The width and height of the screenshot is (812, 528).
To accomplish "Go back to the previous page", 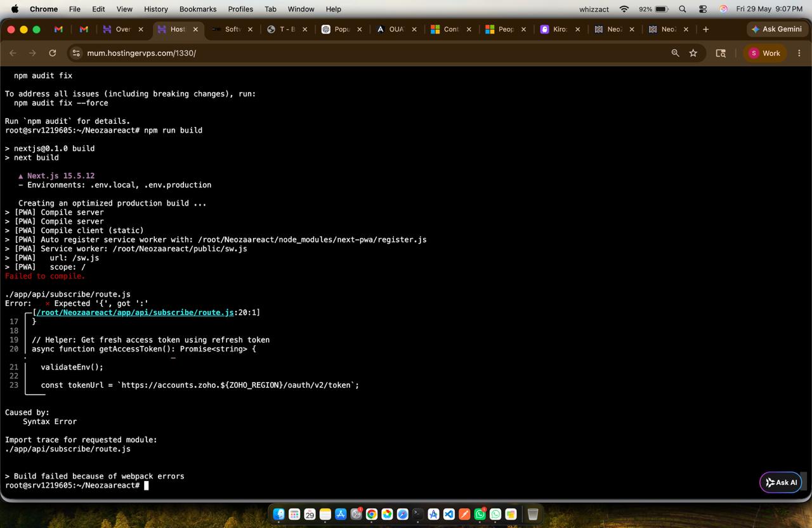I will [x=13, y=53].
